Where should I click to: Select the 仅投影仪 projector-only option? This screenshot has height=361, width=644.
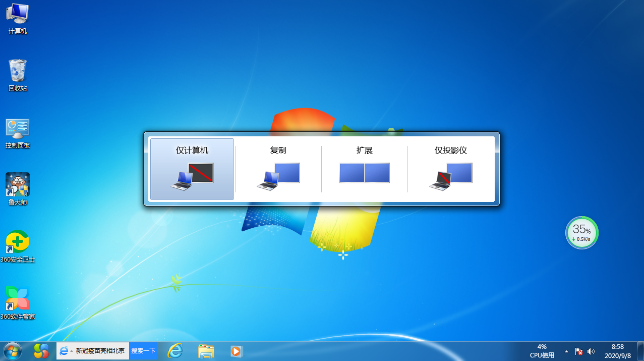point(450,169)
